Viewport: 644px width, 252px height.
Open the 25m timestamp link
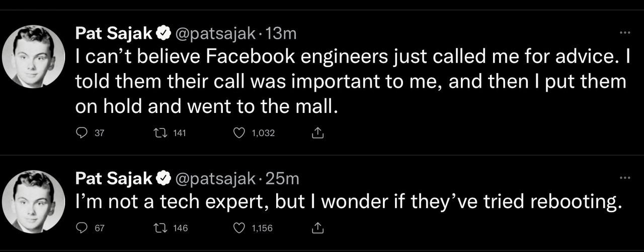point(282,178)
